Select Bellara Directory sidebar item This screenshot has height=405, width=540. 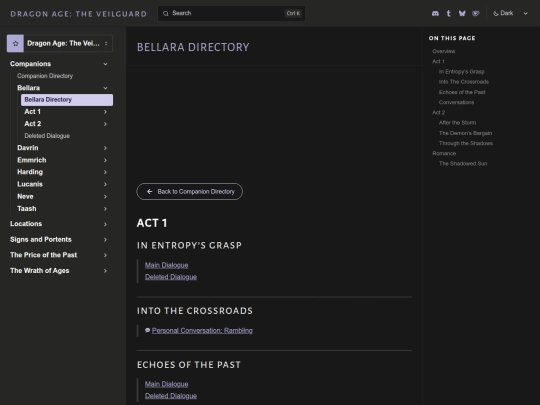[67, 100]
